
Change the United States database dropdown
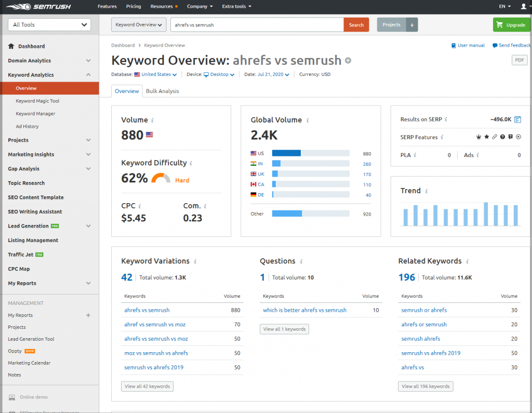pos(159,74)
